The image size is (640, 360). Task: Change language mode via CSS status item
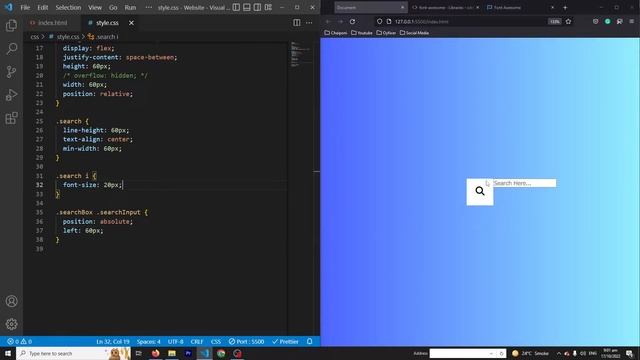(x=216, y=342)
